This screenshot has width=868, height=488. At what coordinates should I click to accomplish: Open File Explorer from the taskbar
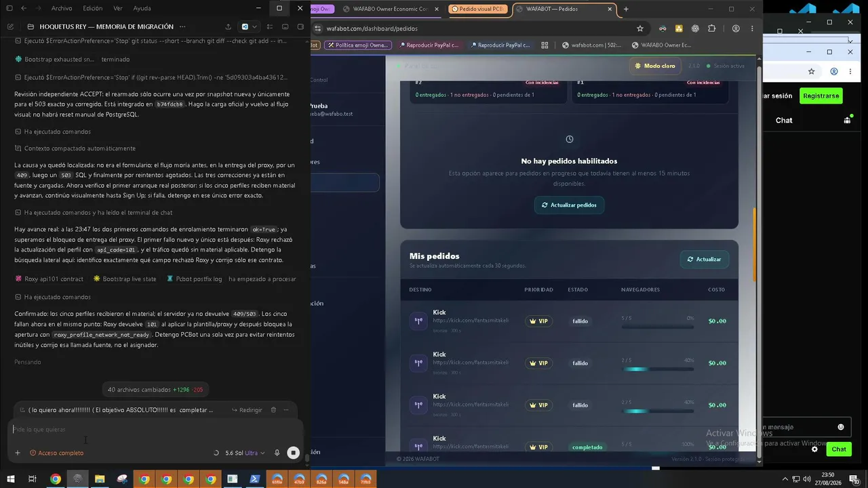click(x=100, y=479)
